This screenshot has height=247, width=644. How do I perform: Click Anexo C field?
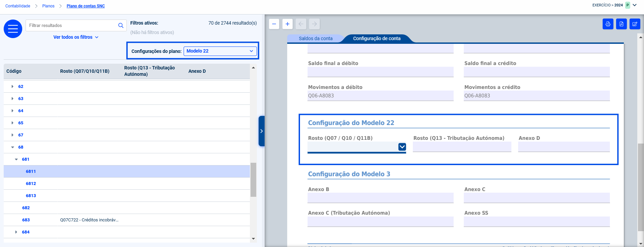537,198
